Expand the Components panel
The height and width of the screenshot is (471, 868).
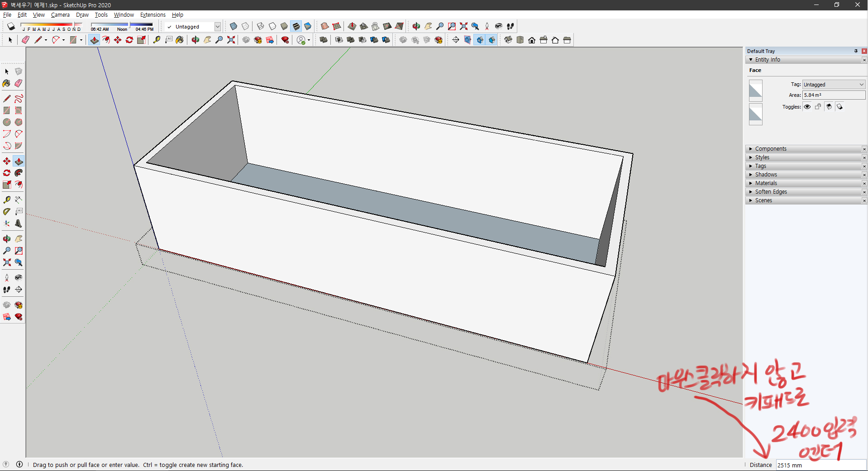[806, 149]
